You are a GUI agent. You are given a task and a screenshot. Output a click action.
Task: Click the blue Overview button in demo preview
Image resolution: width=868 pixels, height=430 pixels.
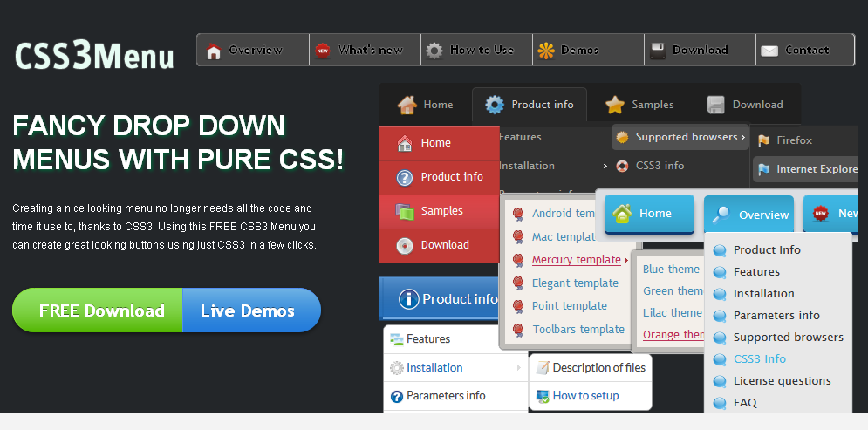(748, 215)
